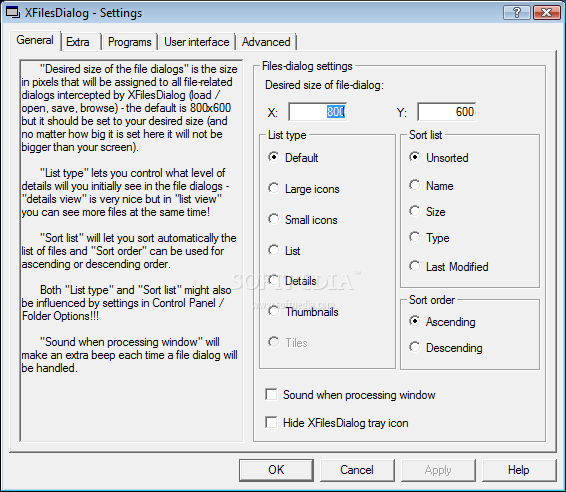Image resolution: width=566 pixels, height=492 pixels.
Task: Click the question mark help button in title bar
Action: pyautogui.click(x=517, y=12)
